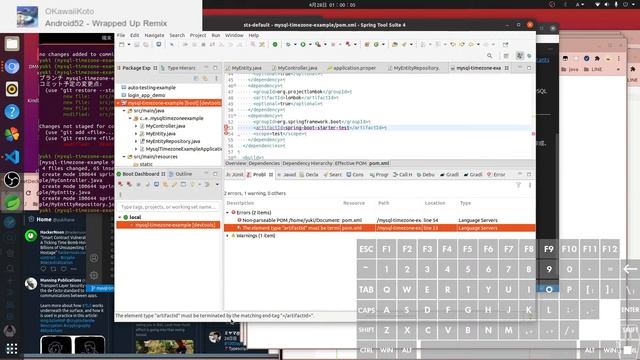This screenshot has width=640, height=360.
Task: Click Boot Dashboard filter text field
Action: (168, 207)
